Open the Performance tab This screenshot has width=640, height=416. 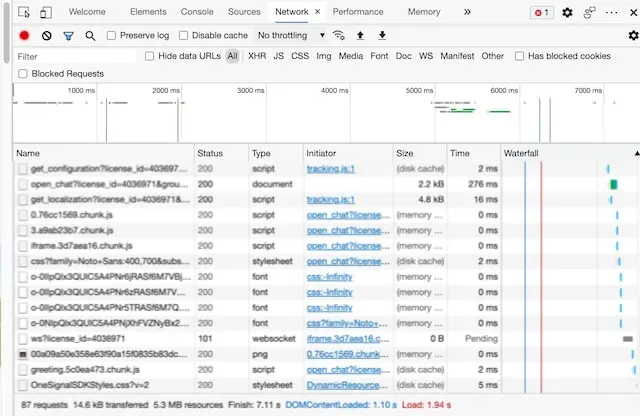(x=357, y=12)
